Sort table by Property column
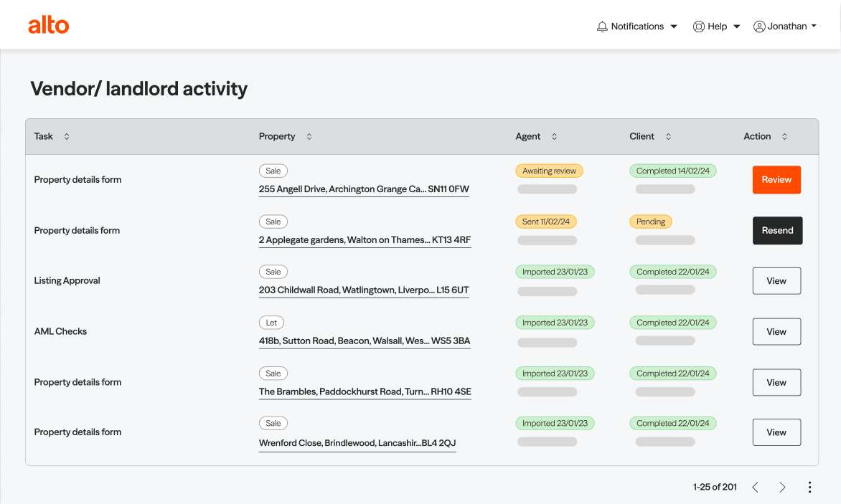 309,136
